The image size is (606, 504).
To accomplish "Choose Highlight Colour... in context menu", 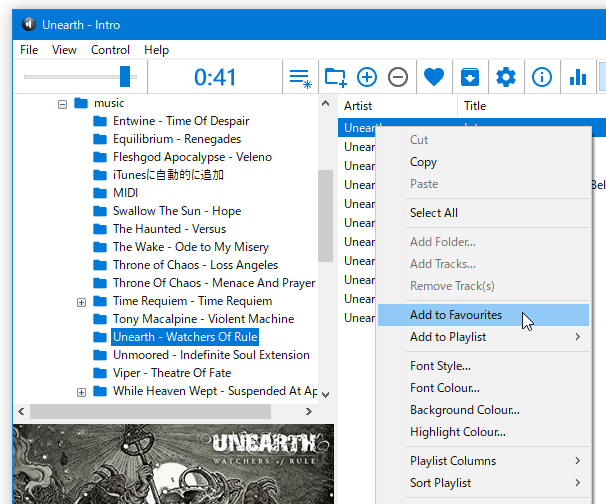I will point(483,432).
